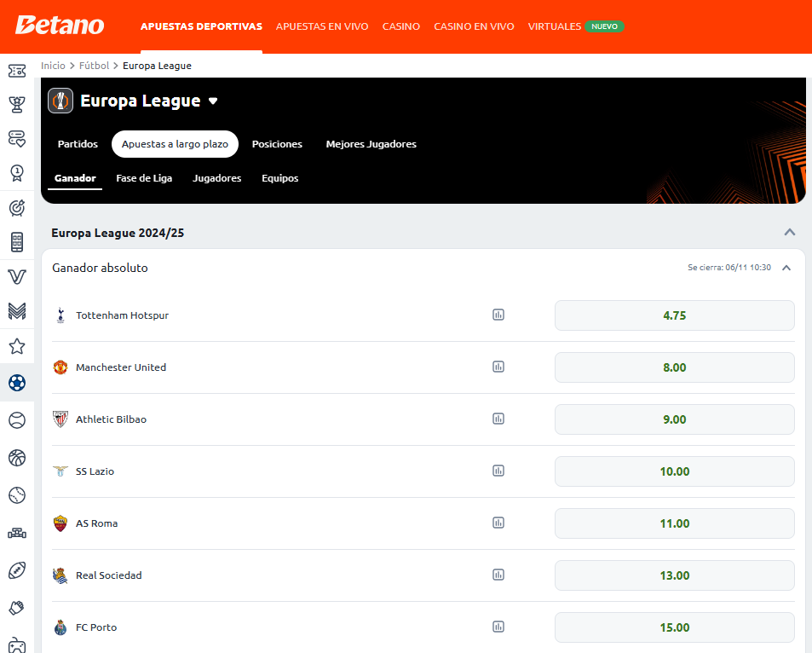
Task: Select the football soccer ball sidebar icon
Action: (x=17, y=383)
